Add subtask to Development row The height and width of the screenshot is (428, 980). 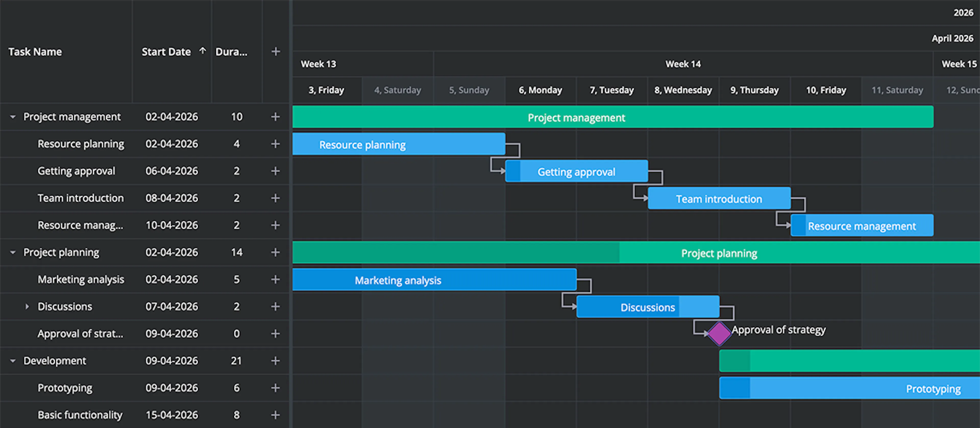[x=275, y=361]
